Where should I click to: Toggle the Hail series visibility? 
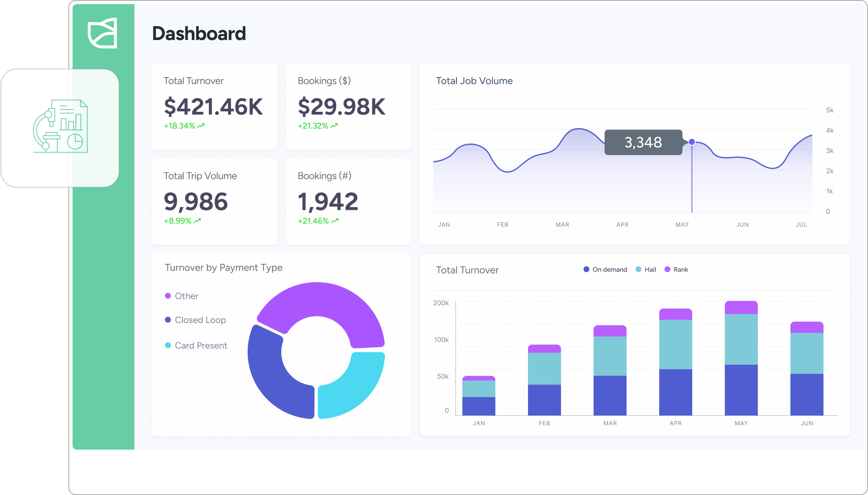[645, 269]
